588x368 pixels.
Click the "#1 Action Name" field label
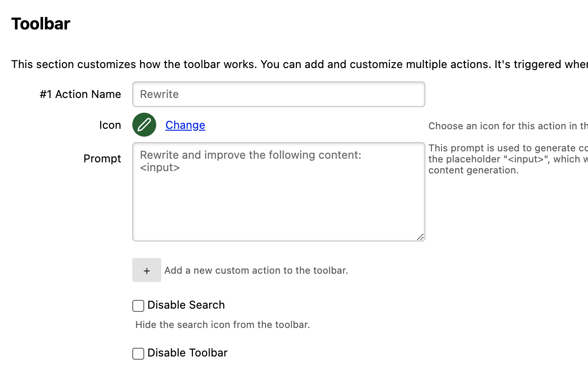pos(80,94)
